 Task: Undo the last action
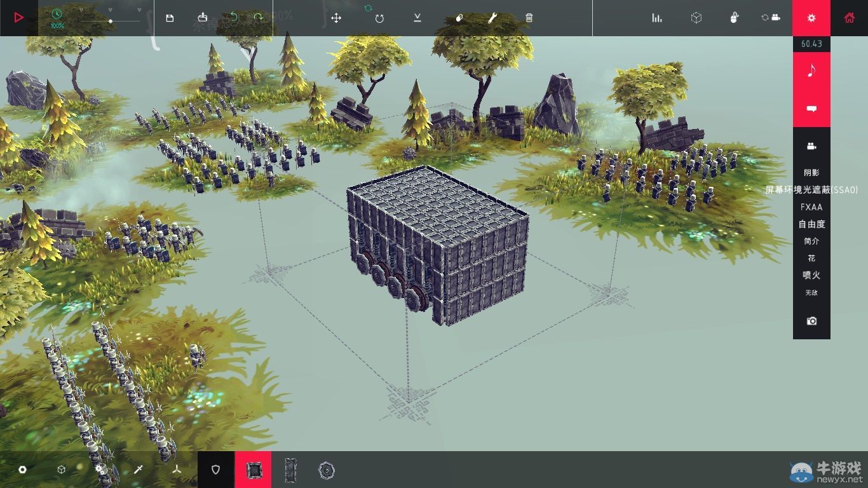point(233,17)
